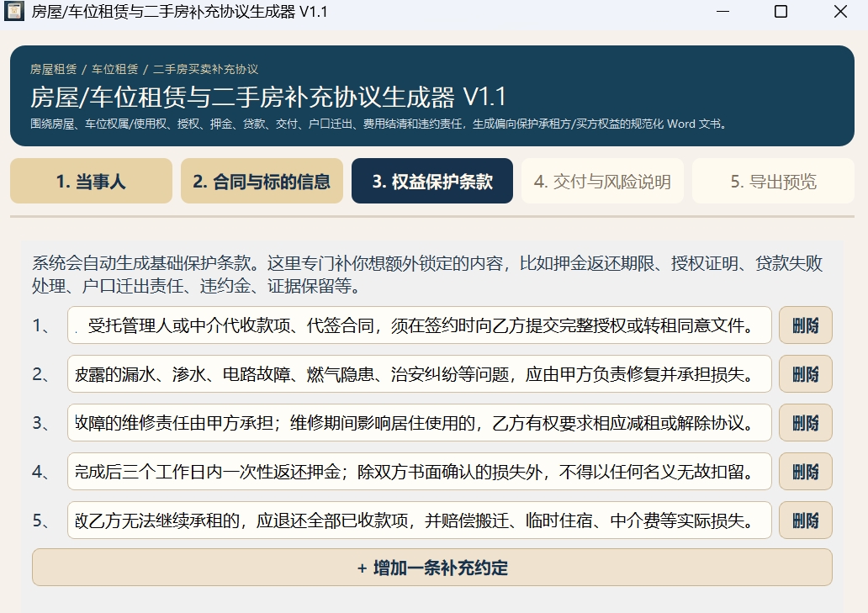This screenshot has width=868, height=613.
Task: Delete clause 3 about 维修责任
Action: [x=806, y=423]
